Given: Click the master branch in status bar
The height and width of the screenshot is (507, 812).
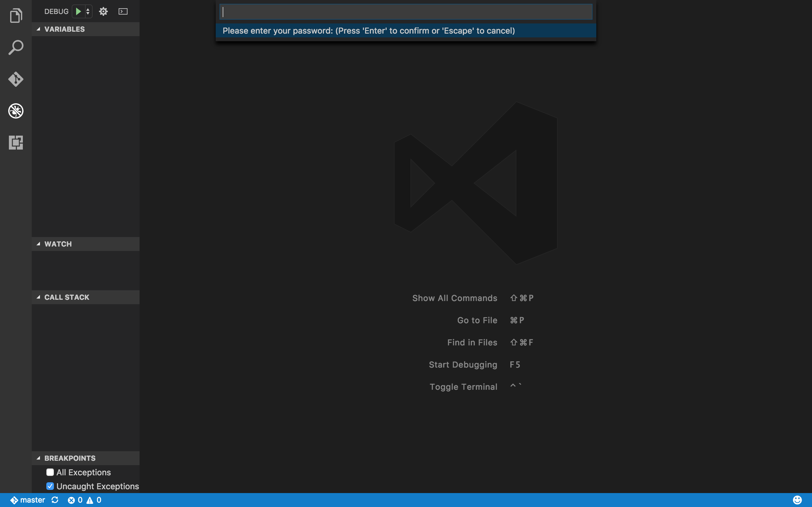Looking at the screenshot, I should (x=28, y=500).
